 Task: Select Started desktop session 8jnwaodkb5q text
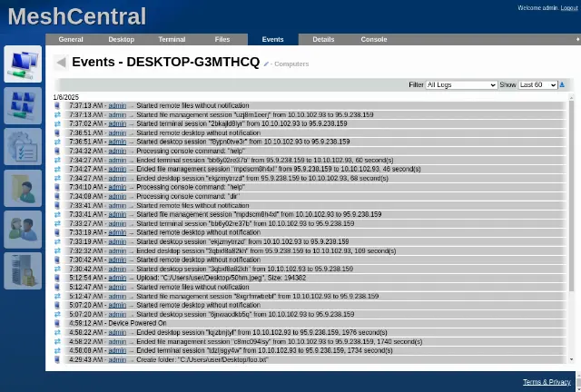coord(245,314)
